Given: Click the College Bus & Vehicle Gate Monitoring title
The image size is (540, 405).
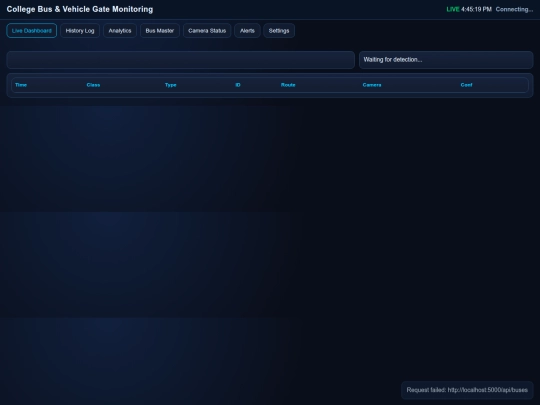Looking at the screenshot, I should point(80,9).
